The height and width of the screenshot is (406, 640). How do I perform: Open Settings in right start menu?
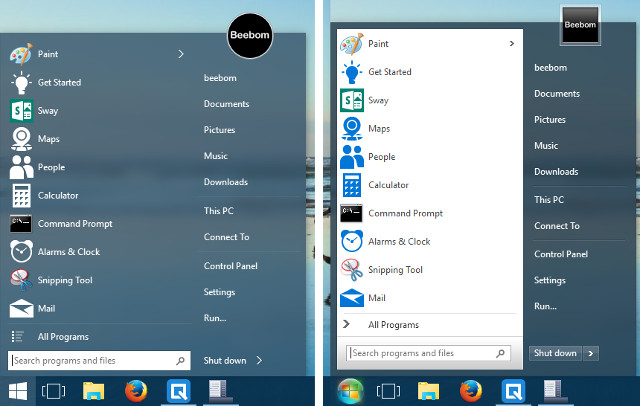(549, 280)
